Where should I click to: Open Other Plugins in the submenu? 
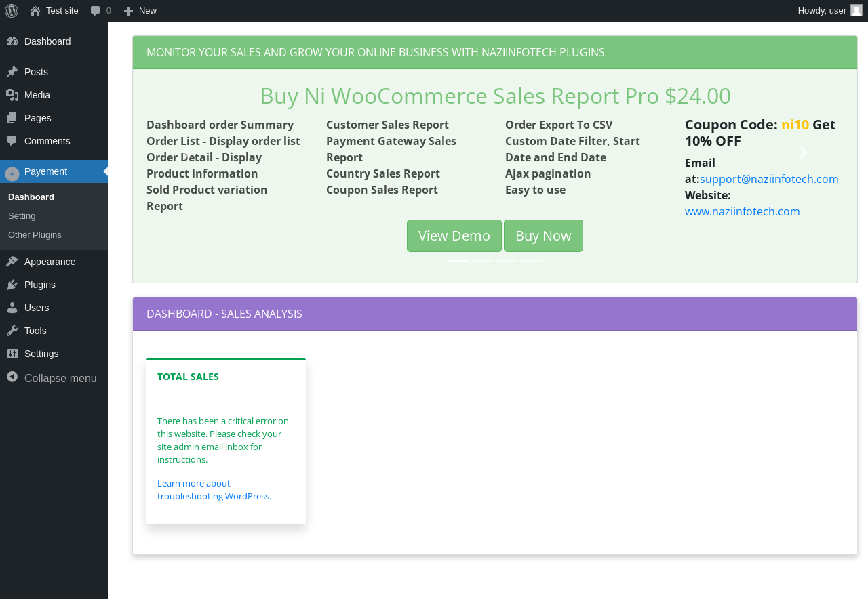(35, 235)
